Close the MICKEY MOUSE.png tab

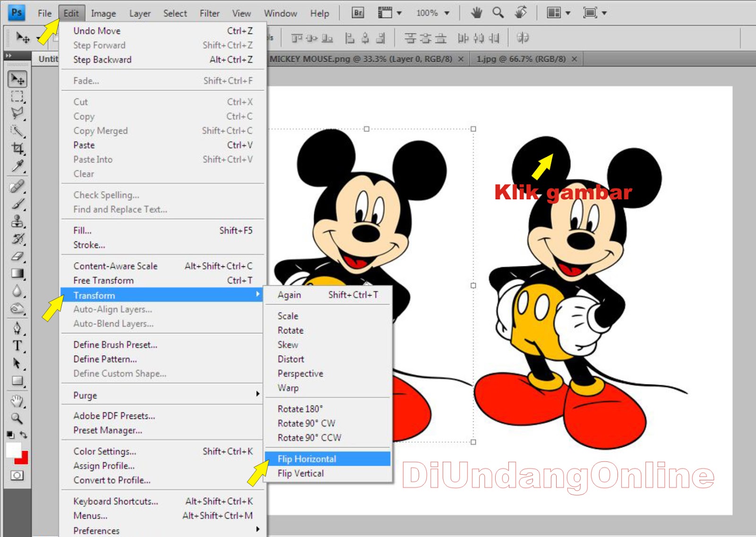pyautogui.click(x=461, y=59)
